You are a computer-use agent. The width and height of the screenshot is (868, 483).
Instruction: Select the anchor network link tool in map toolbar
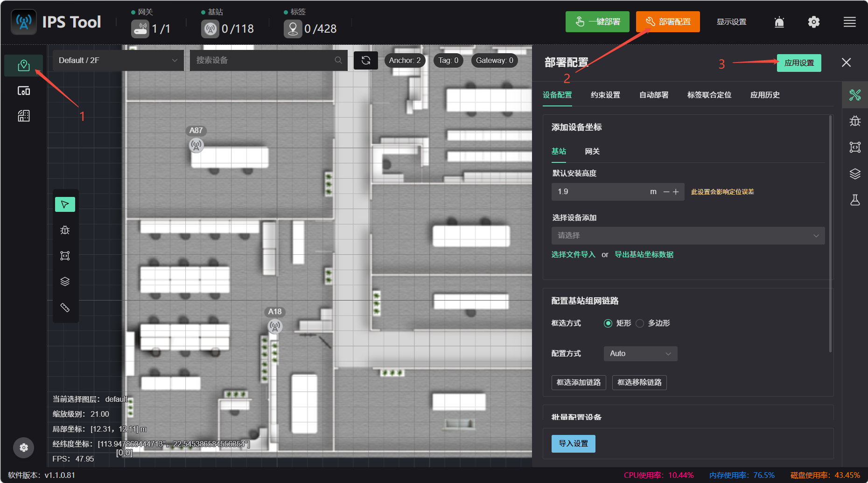pyautogui.click(x=65, y=256)
